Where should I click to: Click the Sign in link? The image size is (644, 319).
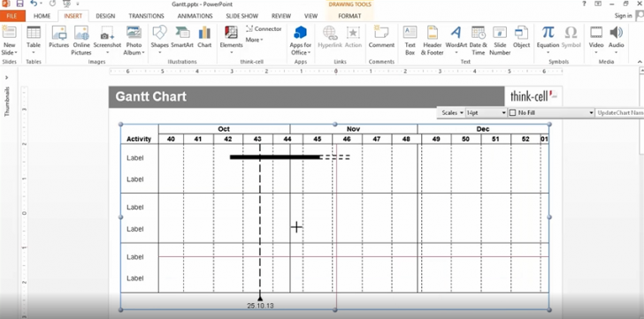[x=623, y=16]
